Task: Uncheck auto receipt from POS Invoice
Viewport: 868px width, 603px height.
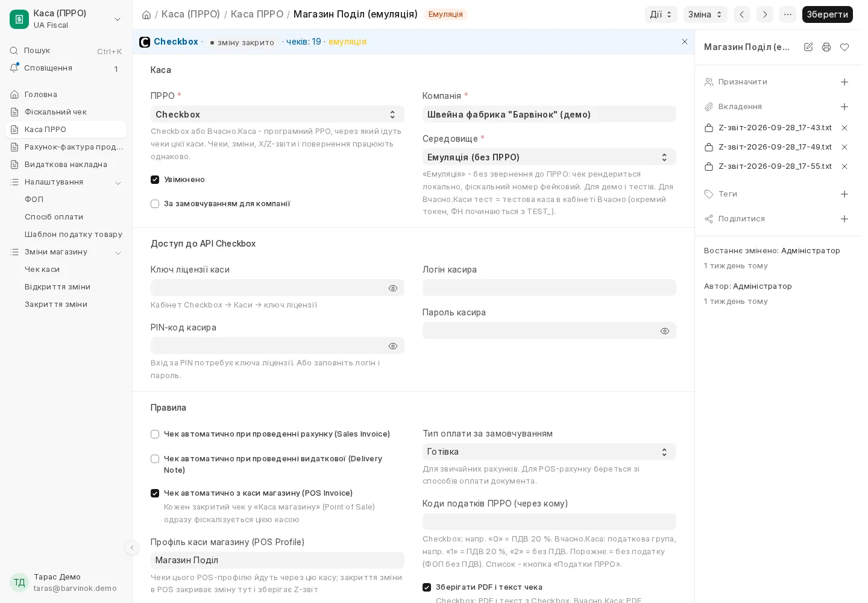Action: 155,493
